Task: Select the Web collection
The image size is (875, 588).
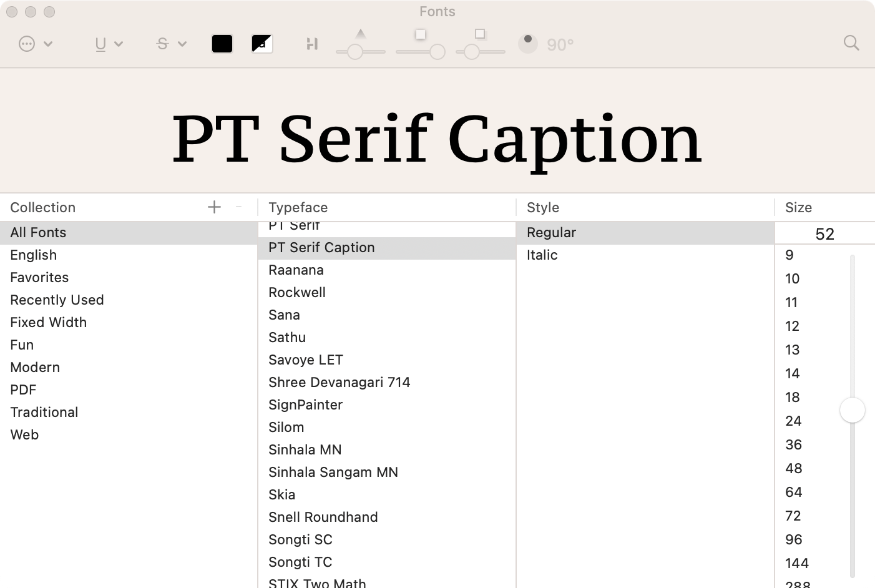Action: (x=129, y=435)
